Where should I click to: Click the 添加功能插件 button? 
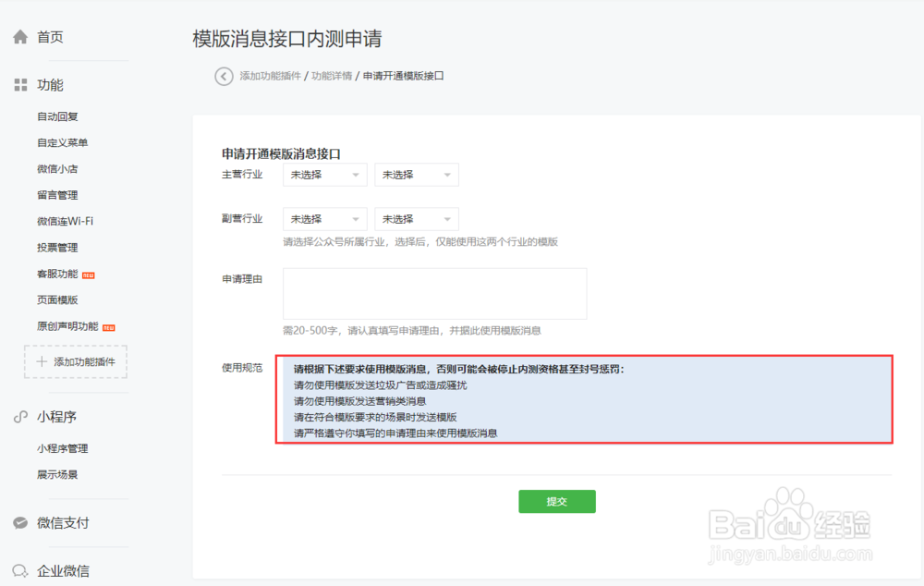pos(76,361)
